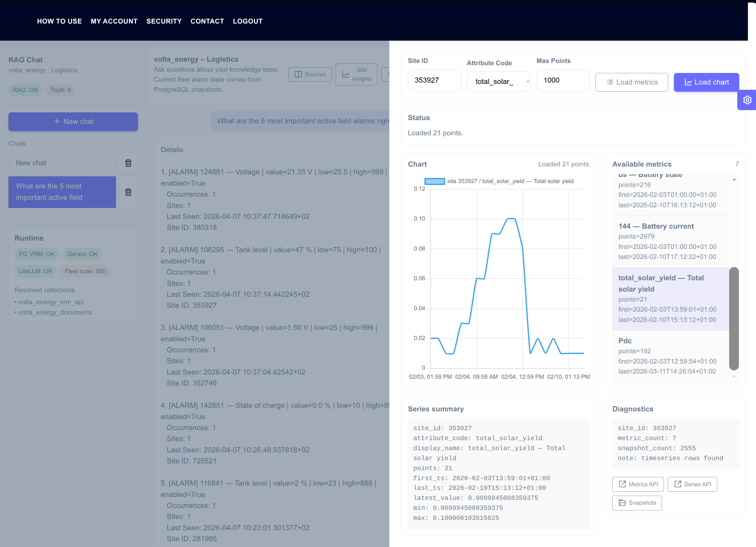Viewport: 756px width, 547px height.
Task: Toggle the RAG: ON setting
Action: click(25, 90)
